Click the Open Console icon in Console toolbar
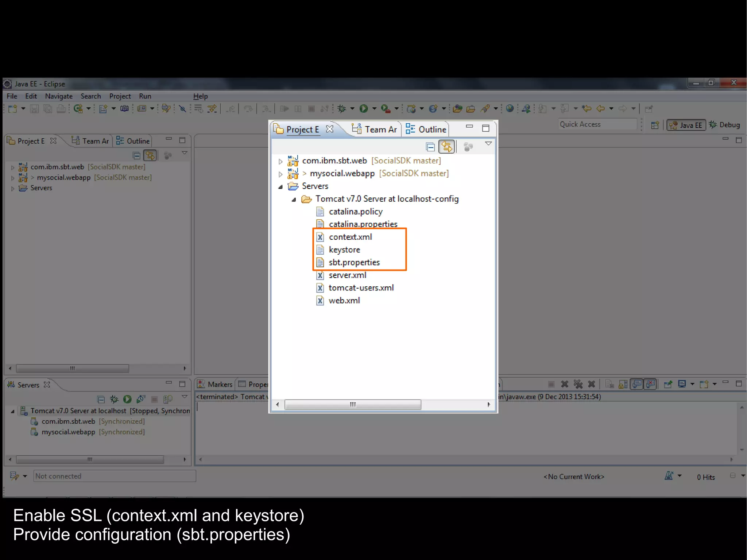This screenshot has height=560, width=747. 704,384
